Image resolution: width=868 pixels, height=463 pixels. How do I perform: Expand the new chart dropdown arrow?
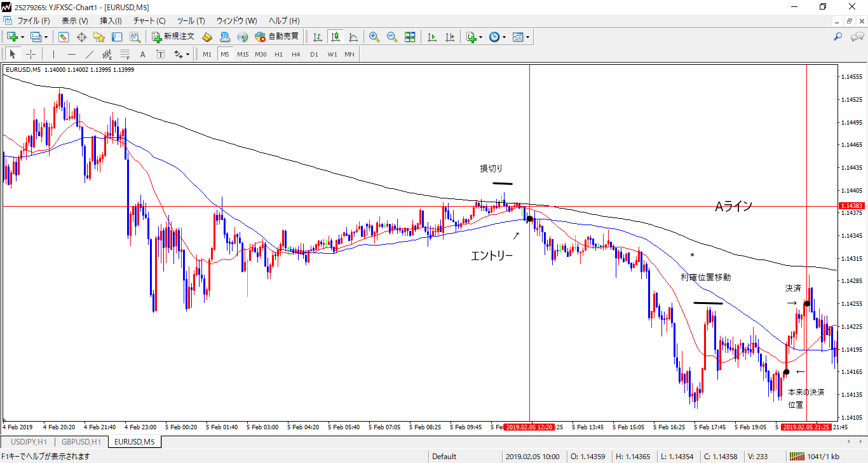22,37
